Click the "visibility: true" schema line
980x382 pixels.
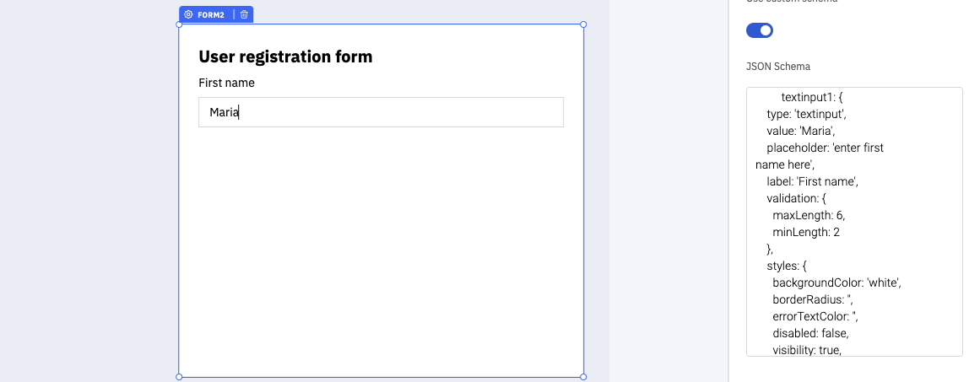(806, 349)
